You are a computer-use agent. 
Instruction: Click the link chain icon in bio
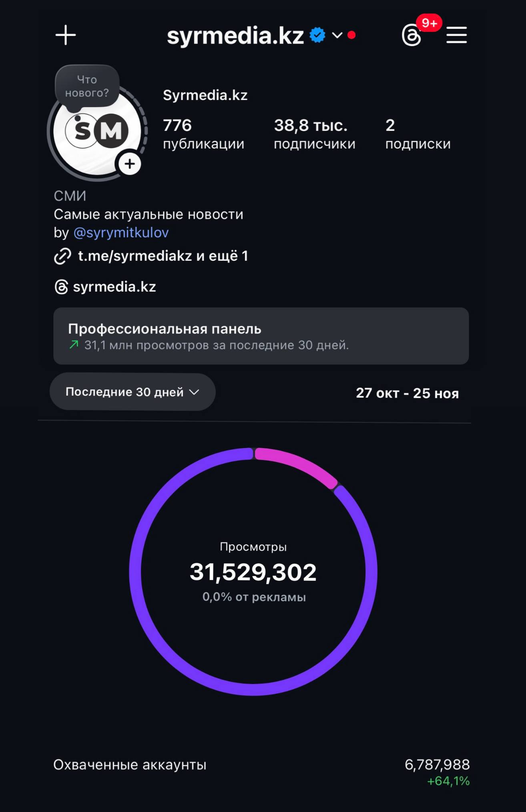(62, 256)
